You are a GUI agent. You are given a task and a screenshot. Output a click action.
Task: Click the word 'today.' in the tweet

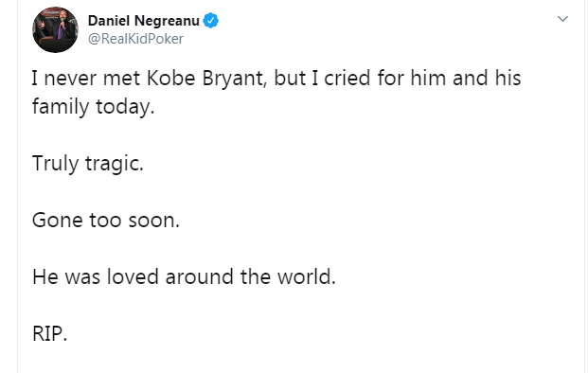(125, 107)
